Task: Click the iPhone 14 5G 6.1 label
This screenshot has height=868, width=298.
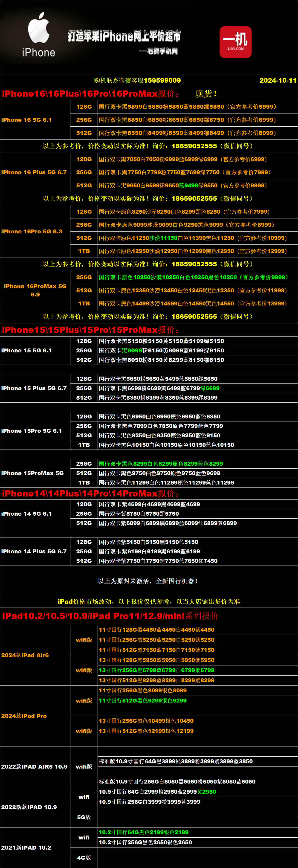Action: pos(27,514)
